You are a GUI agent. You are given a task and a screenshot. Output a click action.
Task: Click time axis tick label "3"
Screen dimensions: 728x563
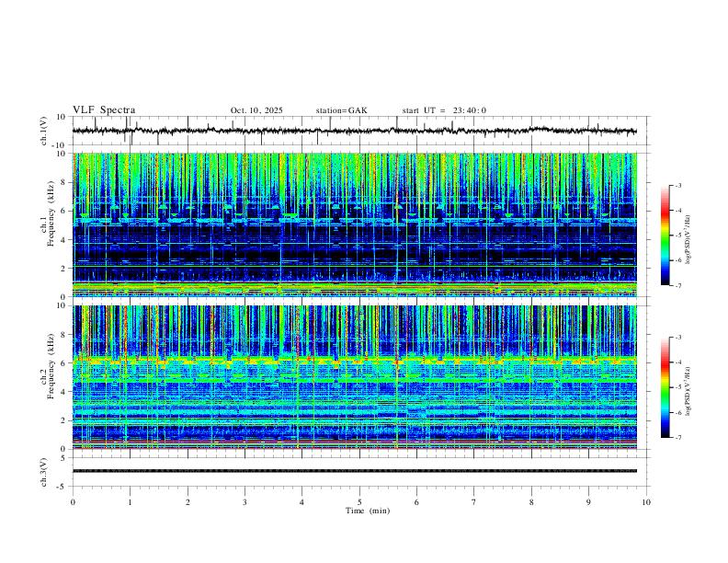click(x=245, y=502)
